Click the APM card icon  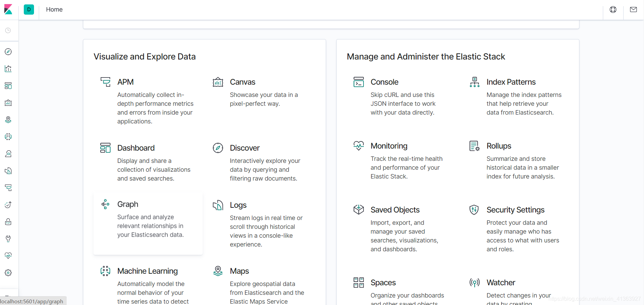tap(105, 82)
